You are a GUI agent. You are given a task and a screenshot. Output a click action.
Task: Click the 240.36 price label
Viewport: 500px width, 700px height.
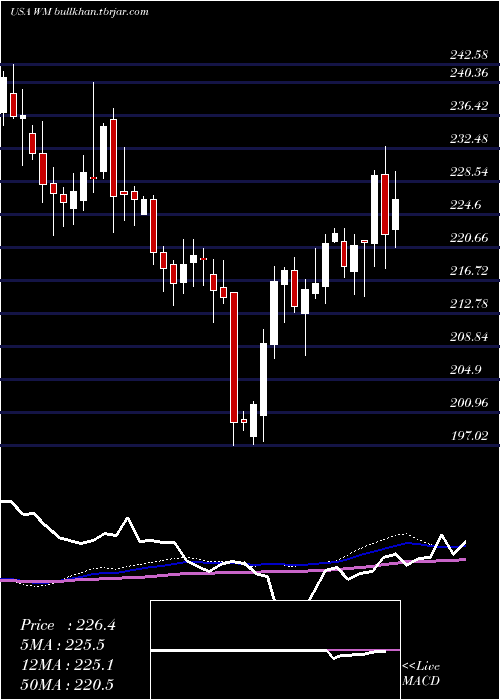469,73
